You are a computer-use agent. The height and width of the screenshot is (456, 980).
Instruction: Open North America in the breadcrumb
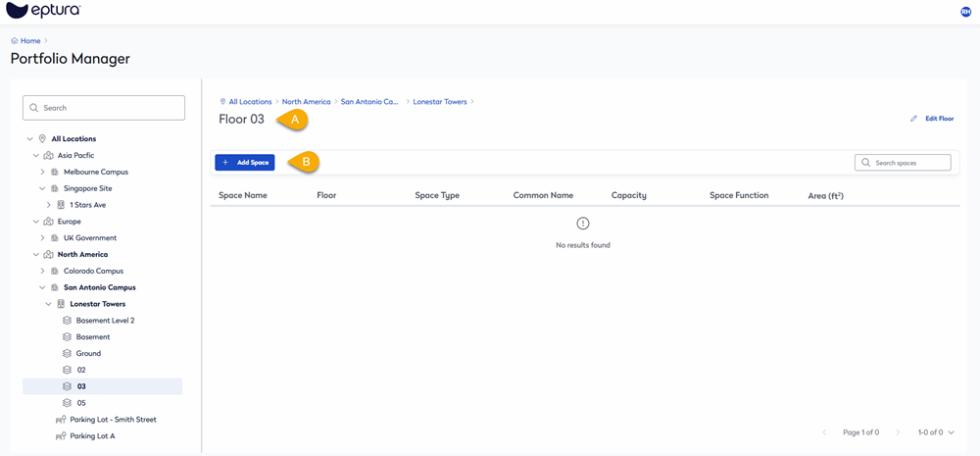point(306,101)
